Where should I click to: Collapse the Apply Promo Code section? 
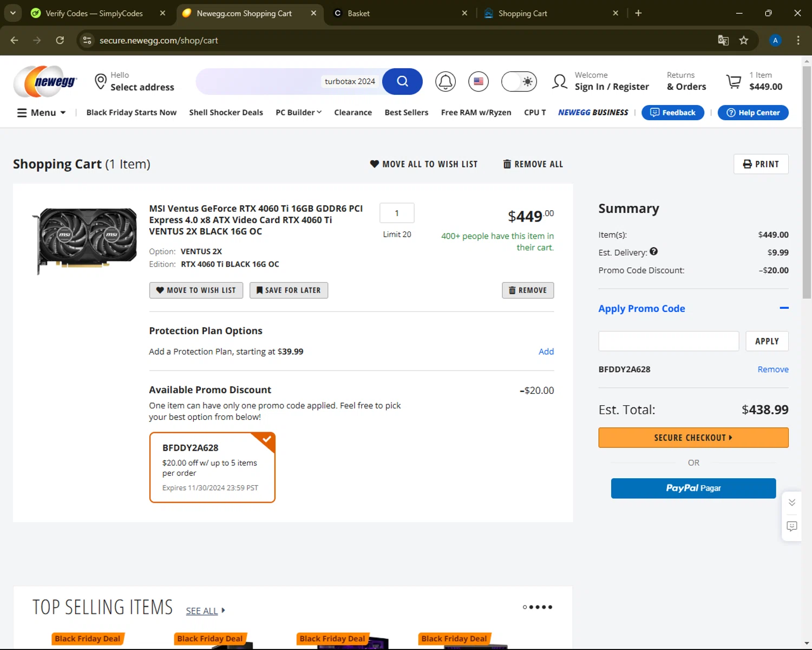[x=784, y=308]
